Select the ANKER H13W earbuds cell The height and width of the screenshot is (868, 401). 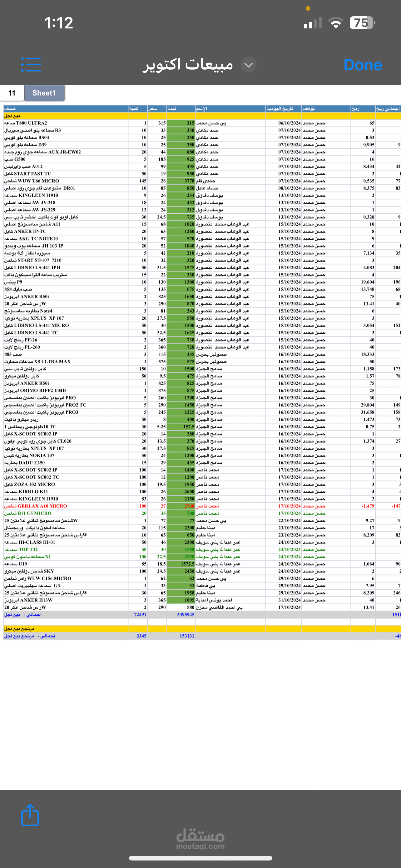click(x=66, y=600)
